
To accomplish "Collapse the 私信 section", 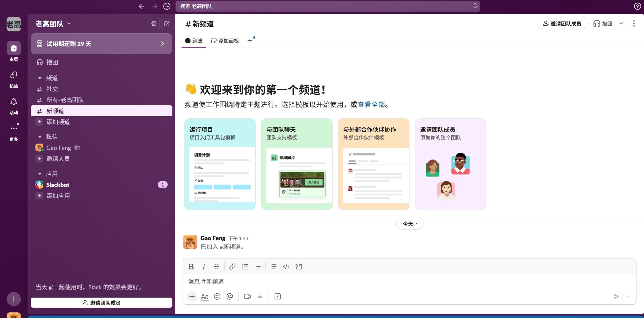I will click(x=40, y=137).
